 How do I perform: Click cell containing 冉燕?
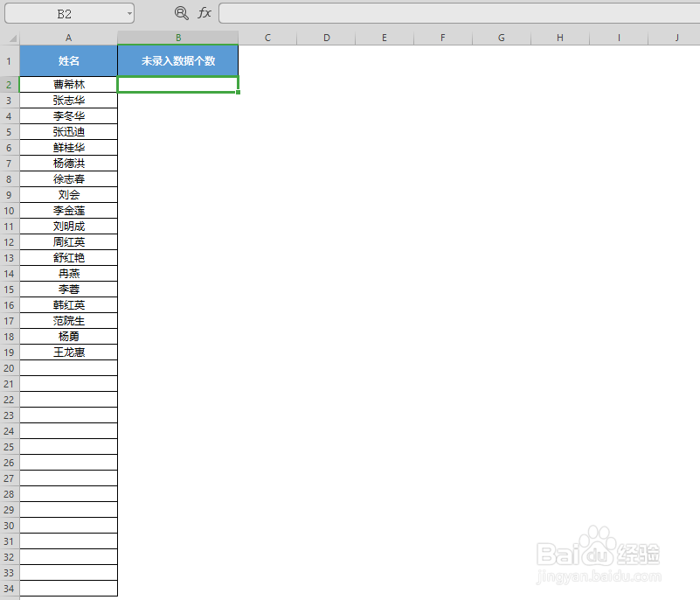(68, 274)
